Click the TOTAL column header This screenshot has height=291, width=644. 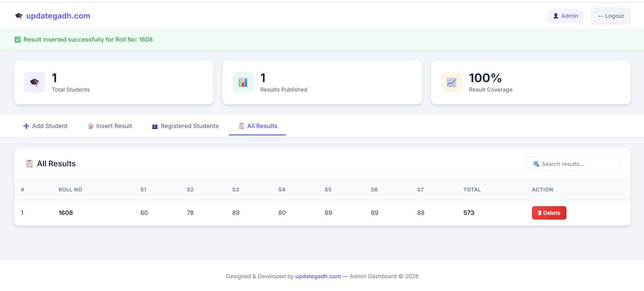(472, 190)
